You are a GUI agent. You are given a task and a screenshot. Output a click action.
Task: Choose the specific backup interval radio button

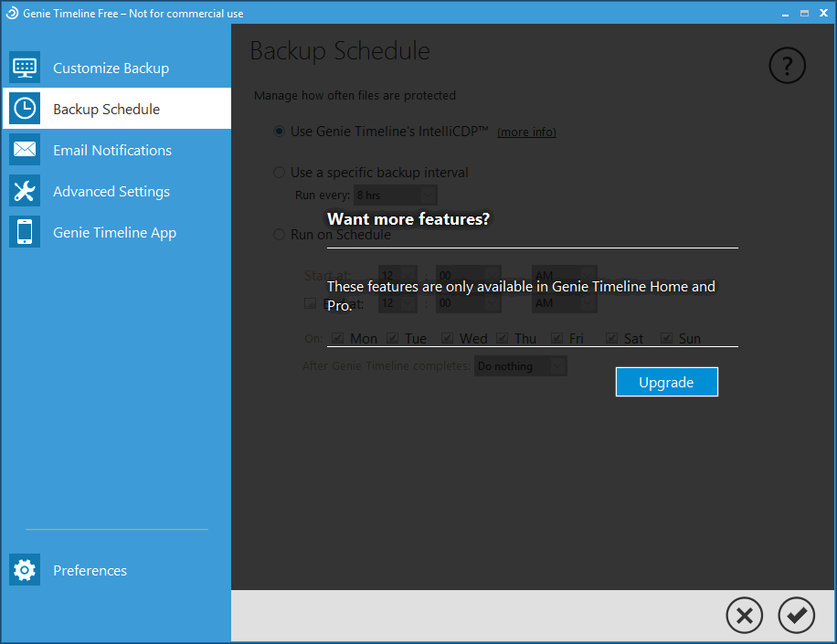pos(280,172)
